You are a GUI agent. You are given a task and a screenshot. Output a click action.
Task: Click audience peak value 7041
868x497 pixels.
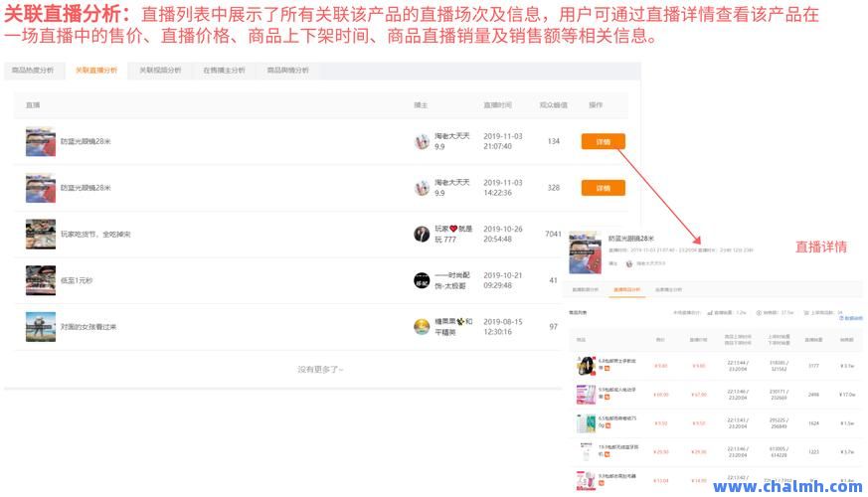[553, 235]
